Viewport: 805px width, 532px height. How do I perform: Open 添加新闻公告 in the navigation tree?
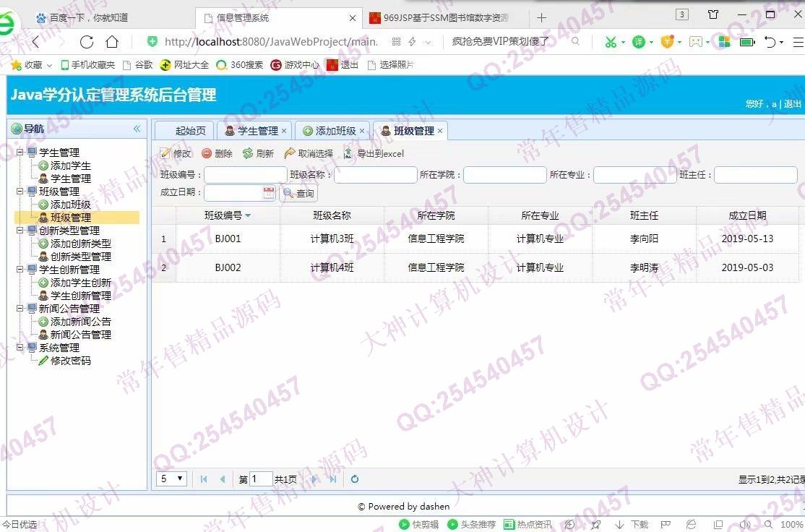click(x=81, y=322)
